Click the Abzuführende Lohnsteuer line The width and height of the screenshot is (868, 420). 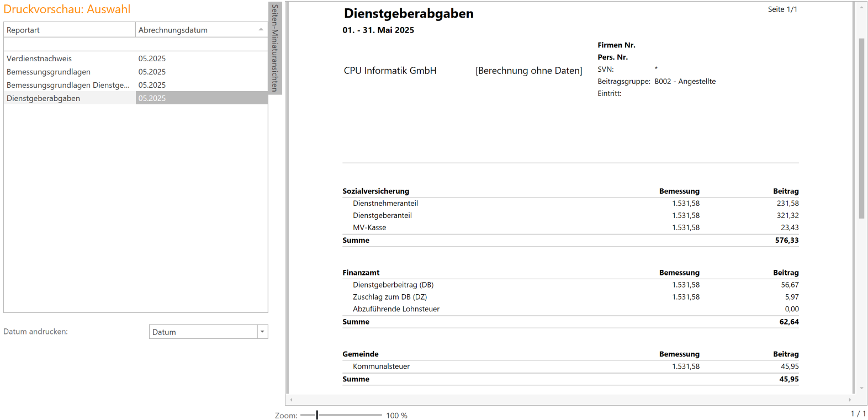click(x=570, y=309)
